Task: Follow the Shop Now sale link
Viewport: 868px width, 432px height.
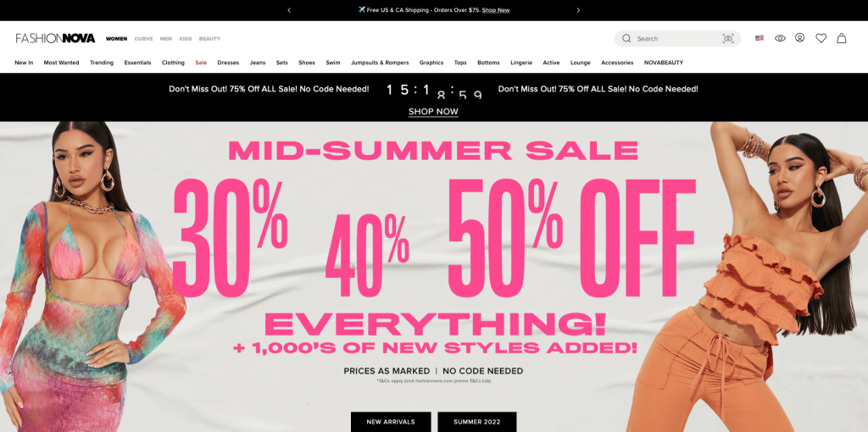Action: click(x=433, y=112)
